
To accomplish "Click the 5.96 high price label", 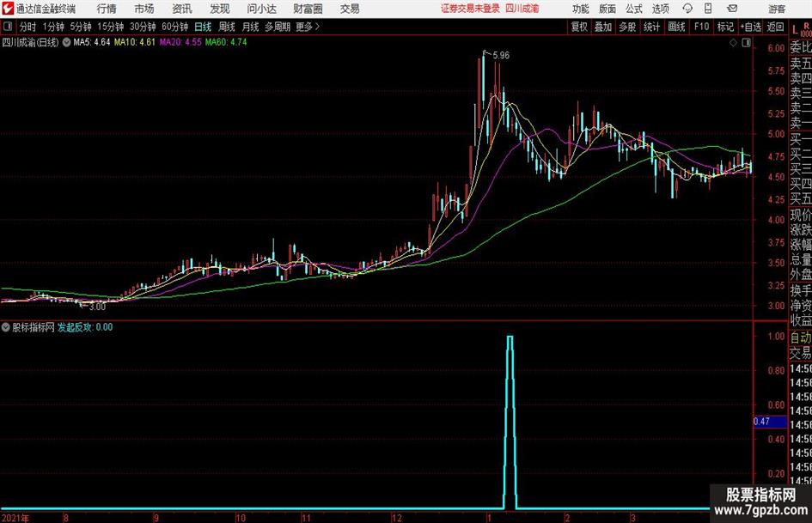I will 501,56.
